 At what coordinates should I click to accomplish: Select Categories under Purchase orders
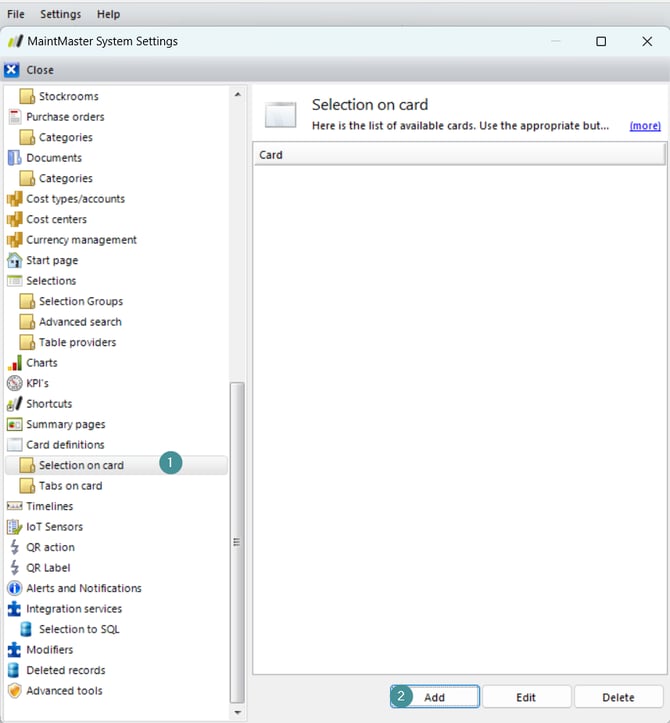click(66, 137)
